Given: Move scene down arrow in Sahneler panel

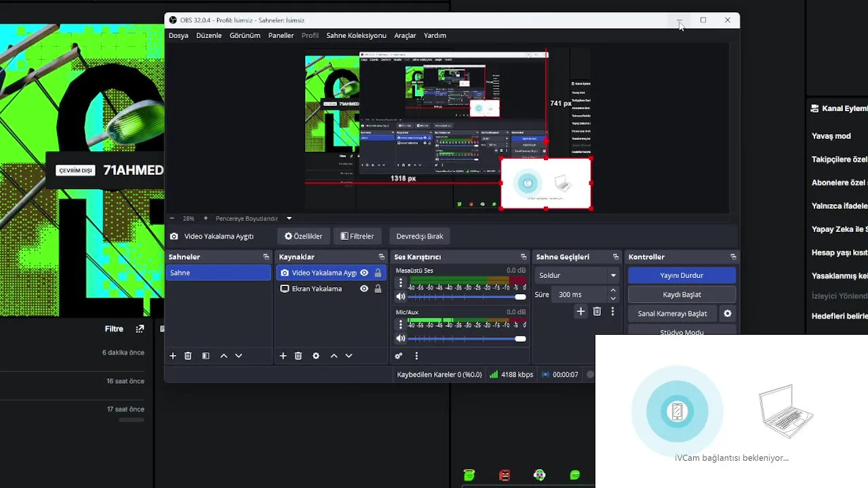Looking at the screenshot, I should [x=239, y=356].
